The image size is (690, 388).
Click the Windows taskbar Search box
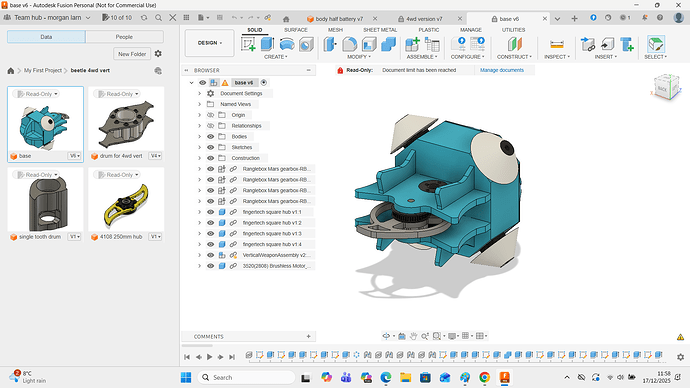coord(247,377)
